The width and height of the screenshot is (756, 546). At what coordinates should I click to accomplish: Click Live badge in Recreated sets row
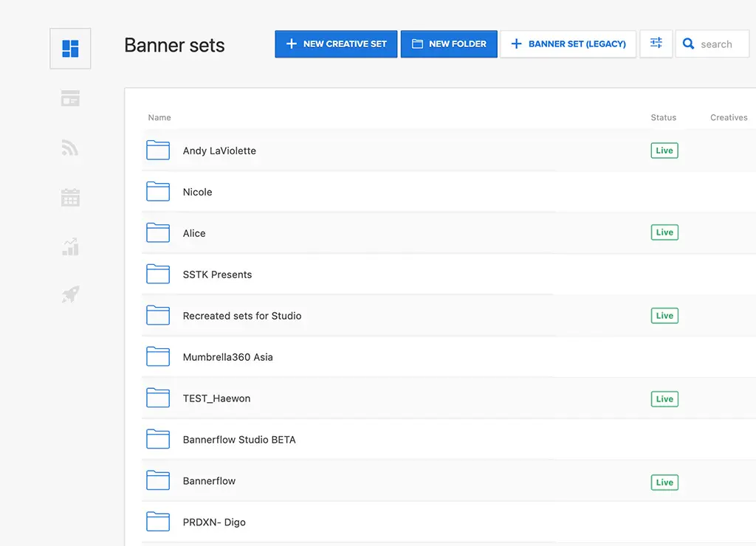coord(664,316)
